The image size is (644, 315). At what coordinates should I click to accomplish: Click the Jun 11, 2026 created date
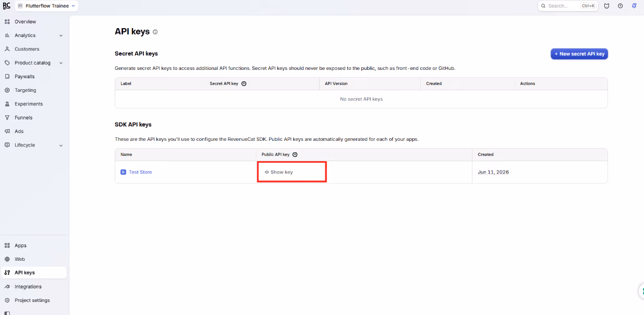(x=493, y=172)
